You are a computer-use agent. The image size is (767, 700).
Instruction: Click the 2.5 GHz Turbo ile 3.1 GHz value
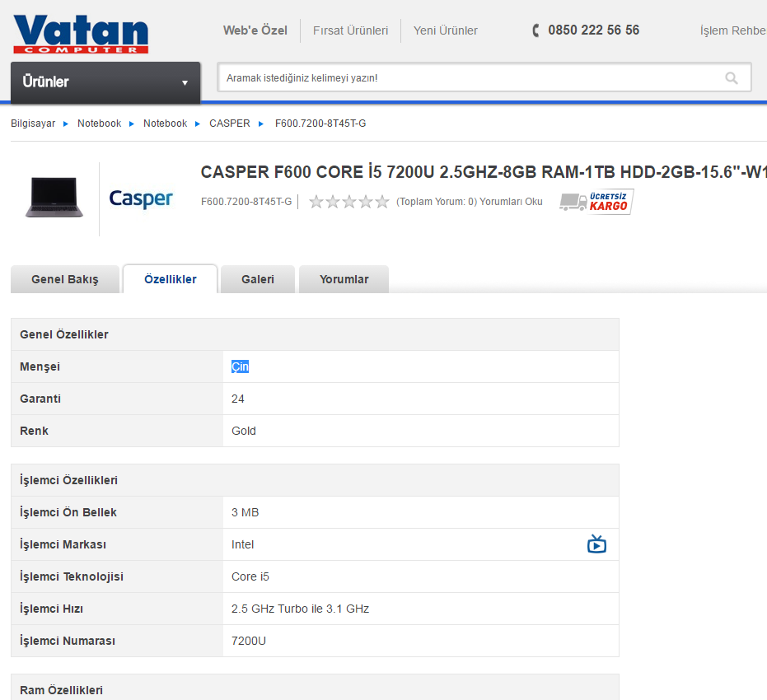tap(300, 609)
